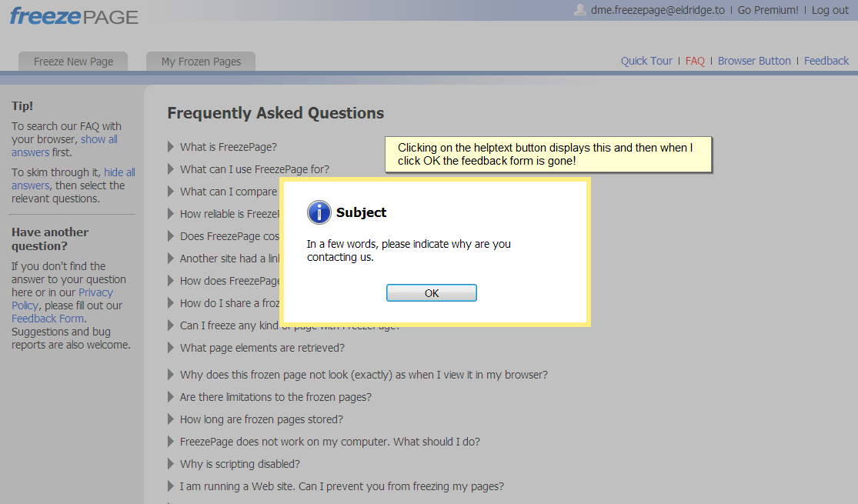Expand Why is scripting disabled arrow
This screenshot has width=858, height=504.
pos(171,464)
